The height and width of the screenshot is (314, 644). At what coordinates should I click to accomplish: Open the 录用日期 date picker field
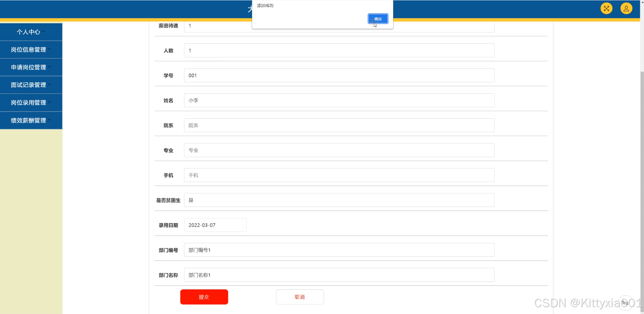[215, 225]
